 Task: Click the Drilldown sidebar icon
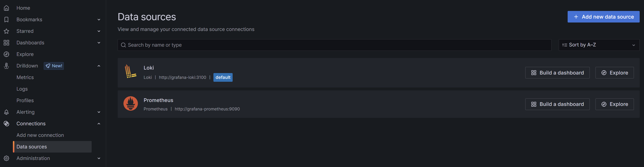pos(6,66)
